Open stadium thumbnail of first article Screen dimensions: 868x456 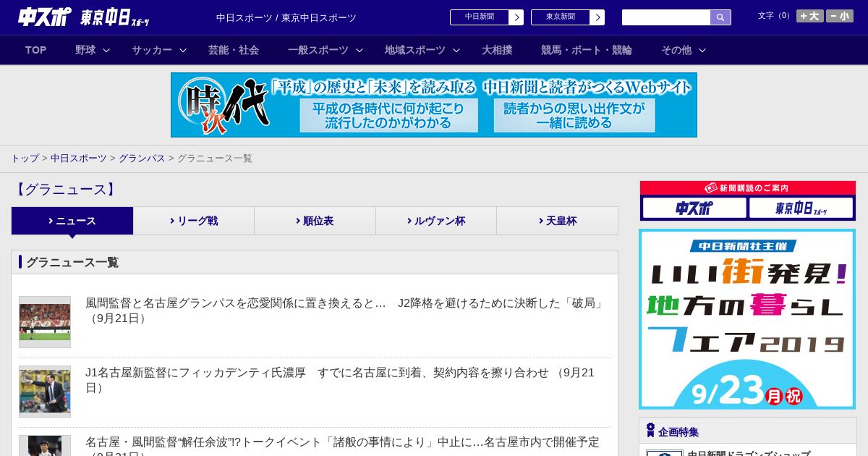coord(45,322)
